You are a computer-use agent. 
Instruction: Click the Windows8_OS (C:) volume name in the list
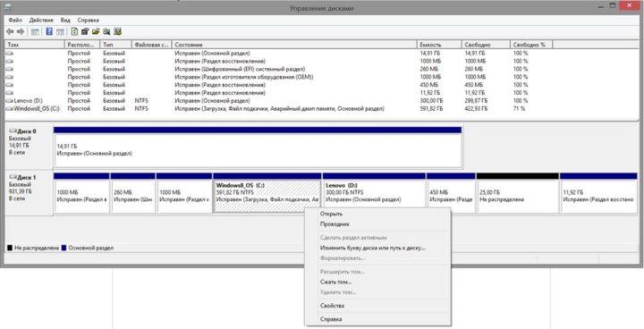[x=37, y=109]
